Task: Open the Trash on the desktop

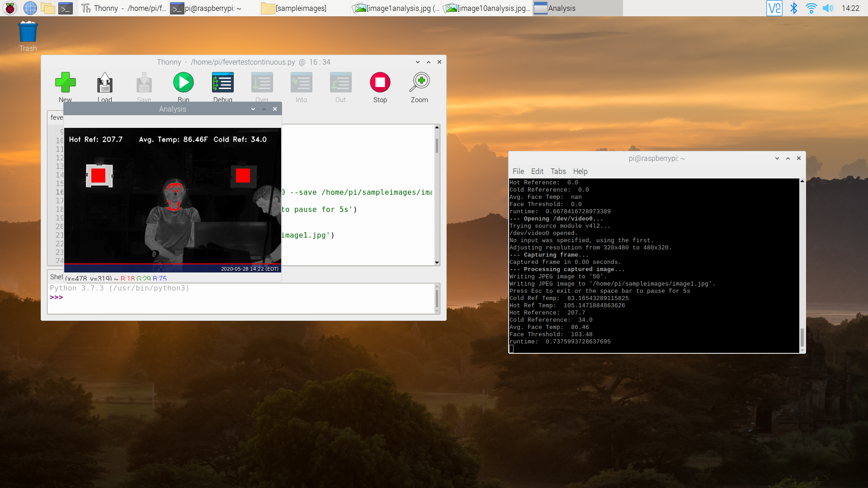Action: (x=28, y=33)
